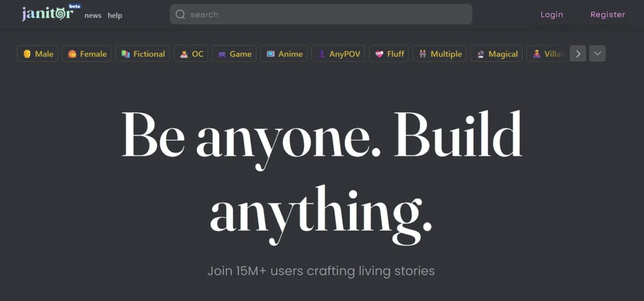Toggle the AnyPOV tag filter

click(x=338, y=54)
